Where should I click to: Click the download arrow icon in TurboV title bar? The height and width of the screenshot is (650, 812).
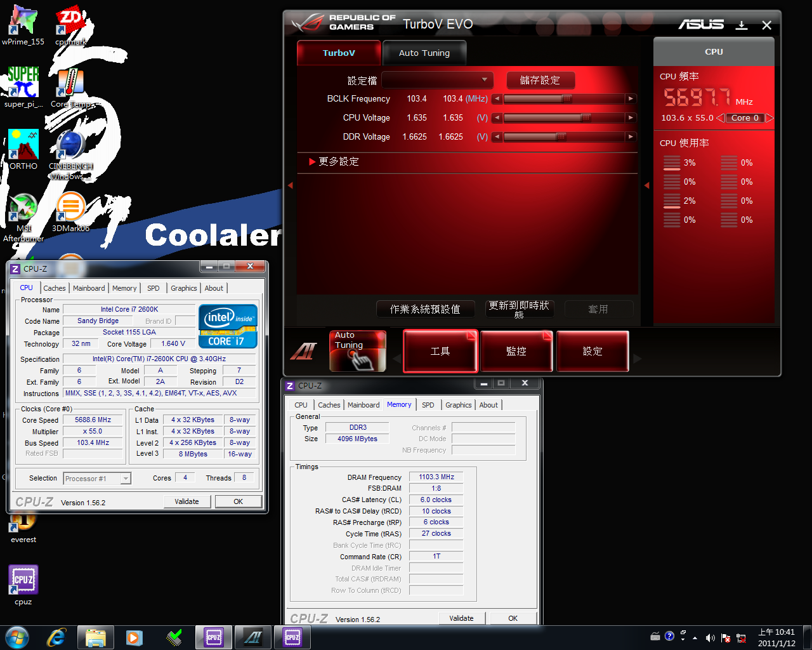(x=741, y=25)
